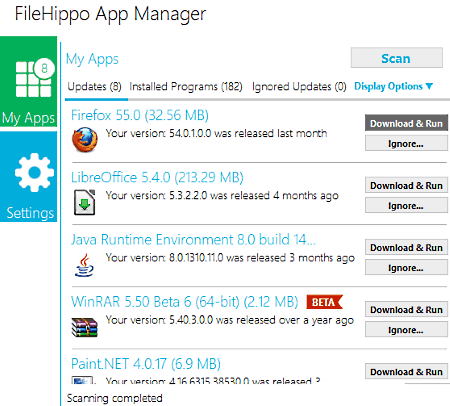Open the LibreOffice 5.4.0 (213.29 MB) link
The width and height of the screenshot is (450, 406).
coord(157,177)
